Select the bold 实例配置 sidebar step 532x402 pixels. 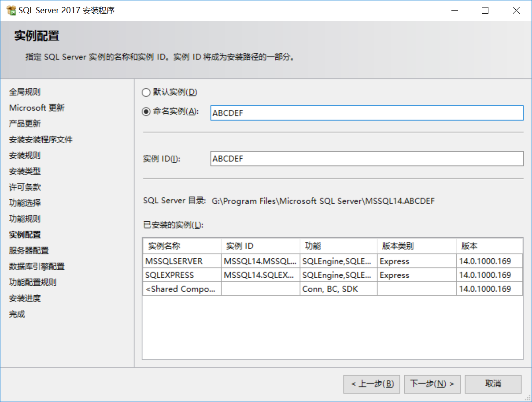25,235
